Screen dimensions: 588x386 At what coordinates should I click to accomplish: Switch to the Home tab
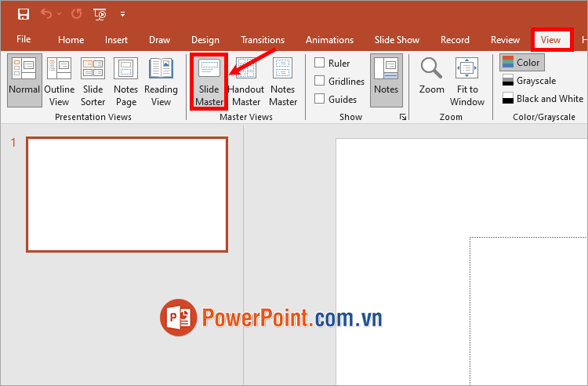71,40
